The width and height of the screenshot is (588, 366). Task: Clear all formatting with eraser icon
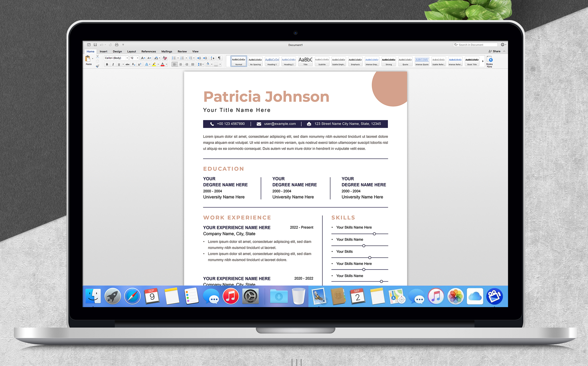pos(165,58)
